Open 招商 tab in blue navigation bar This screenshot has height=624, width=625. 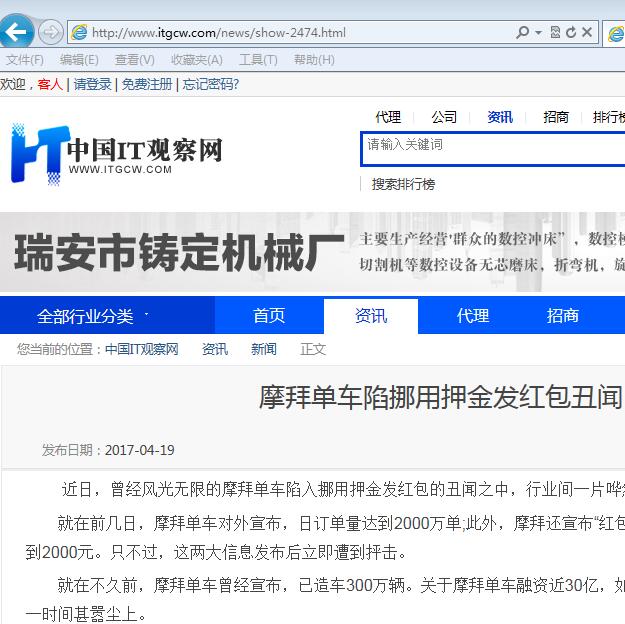coord(562,315)
